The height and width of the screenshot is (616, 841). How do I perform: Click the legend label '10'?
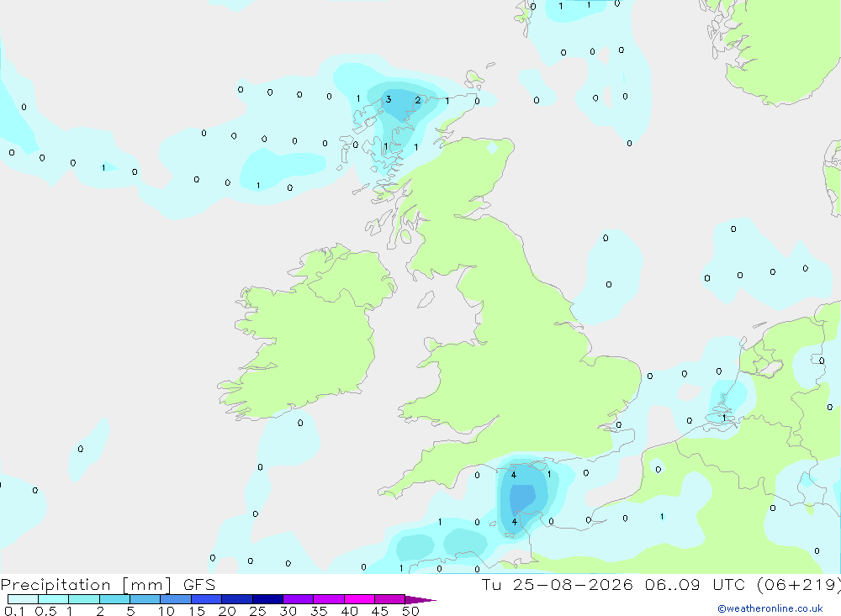pos(167,611)
